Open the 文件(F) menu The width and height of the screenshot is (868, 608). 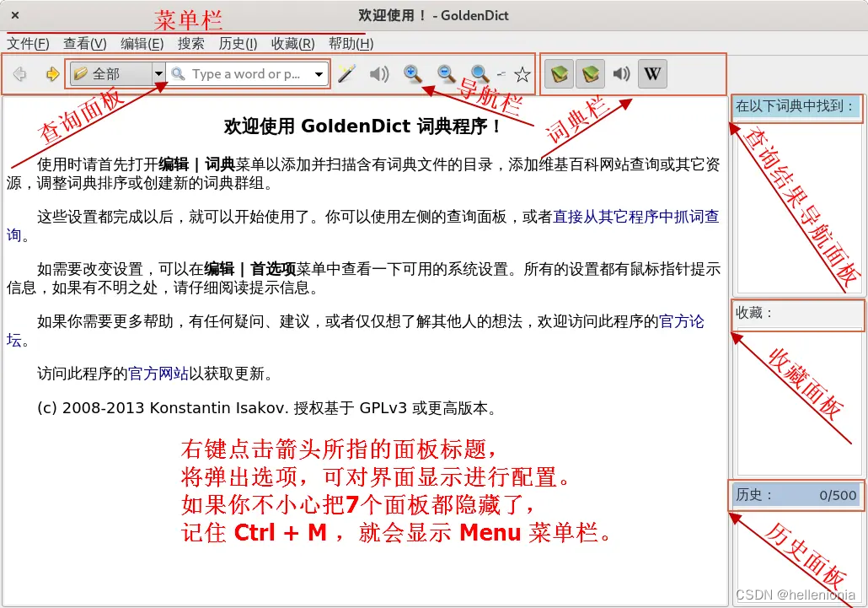point(28,44)
